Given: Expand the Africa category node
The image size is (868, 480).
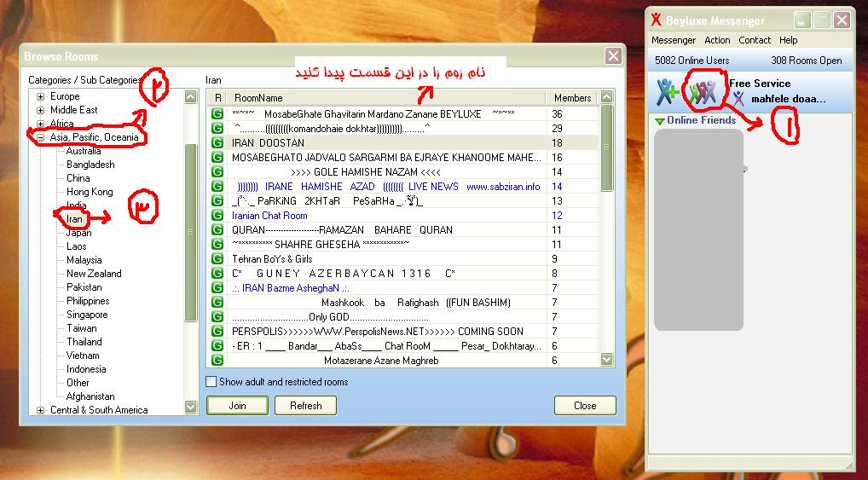Looking at the screenshot, I should pyautogui.click(x=40, y=124).
